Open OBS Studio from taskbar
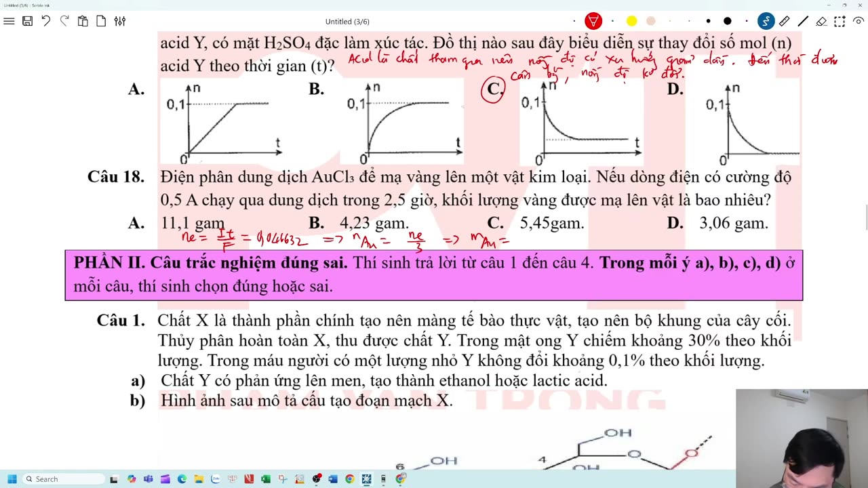 tap(316, 479)
